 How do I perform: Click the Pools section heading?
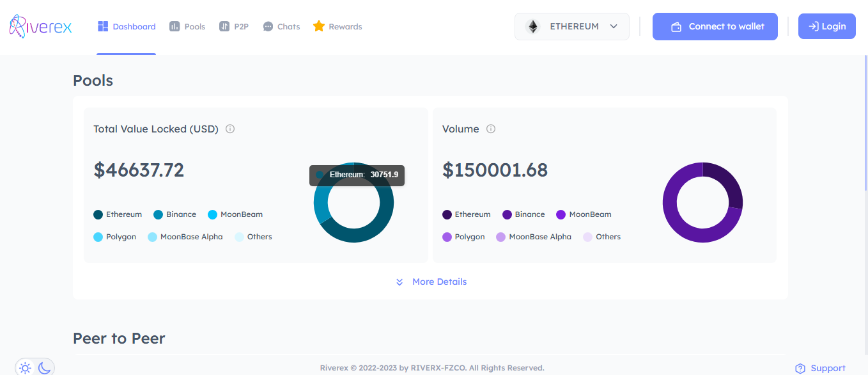93,81
